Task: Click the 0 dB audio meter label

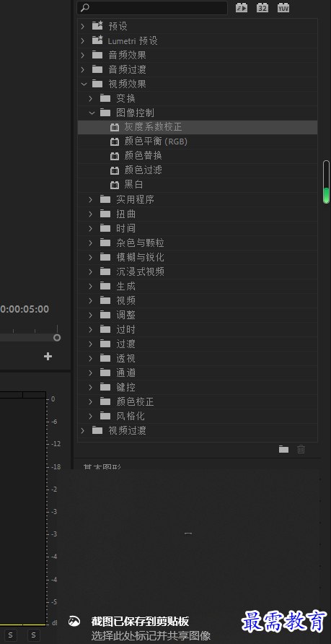Action: 53,399
